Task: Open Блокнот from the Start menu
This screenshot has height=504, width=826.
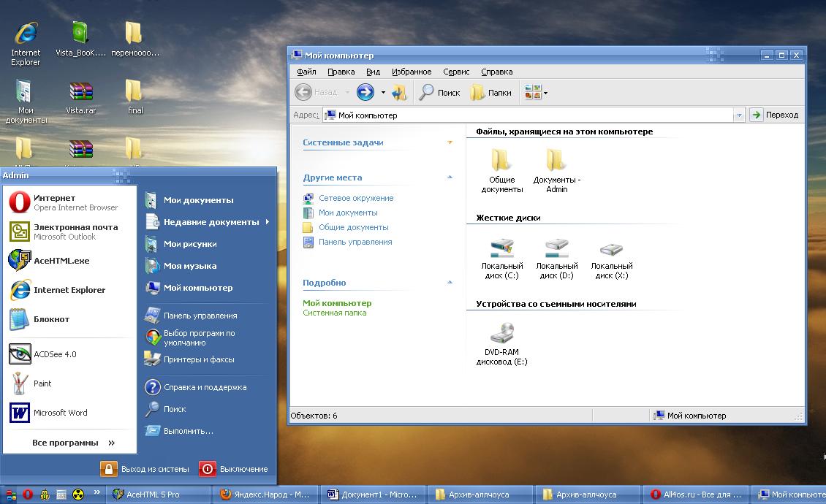Action: (69, 319)
